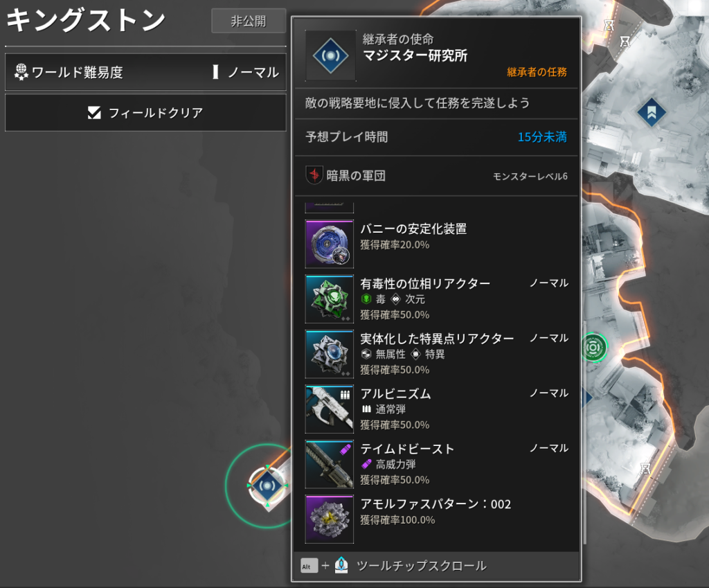This screenshot has height=588, width=709.
Task: Click the green circular marker on map
Action: coord(593,348)
